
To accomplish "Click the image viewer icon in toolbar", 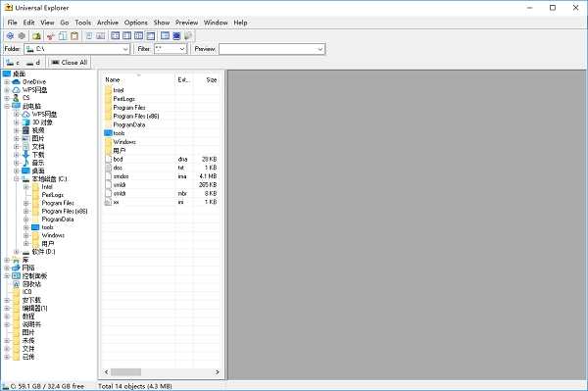I will (101, 36).
